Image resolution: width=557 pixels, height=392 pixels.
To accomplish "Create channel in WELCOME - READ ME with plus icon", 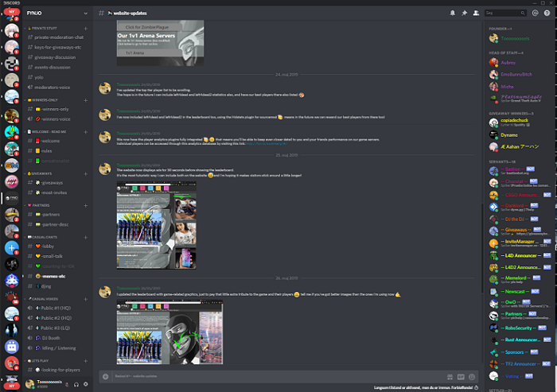I will coord(86,132).
